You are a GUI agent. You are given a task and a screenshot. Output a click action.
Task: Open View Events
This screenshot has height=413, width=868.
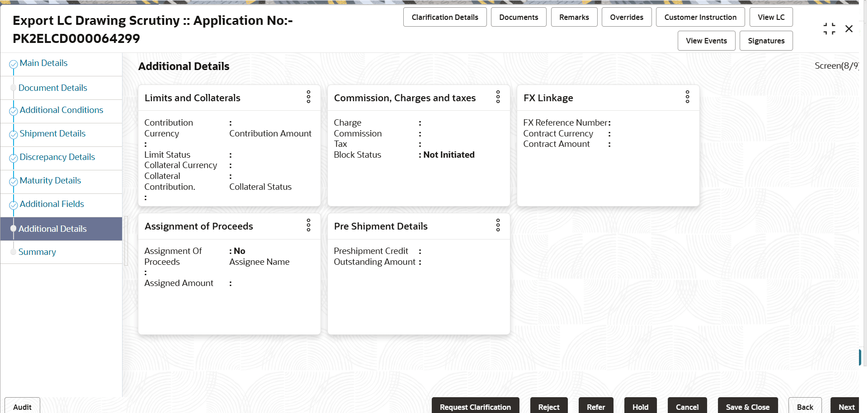[706, 40]
